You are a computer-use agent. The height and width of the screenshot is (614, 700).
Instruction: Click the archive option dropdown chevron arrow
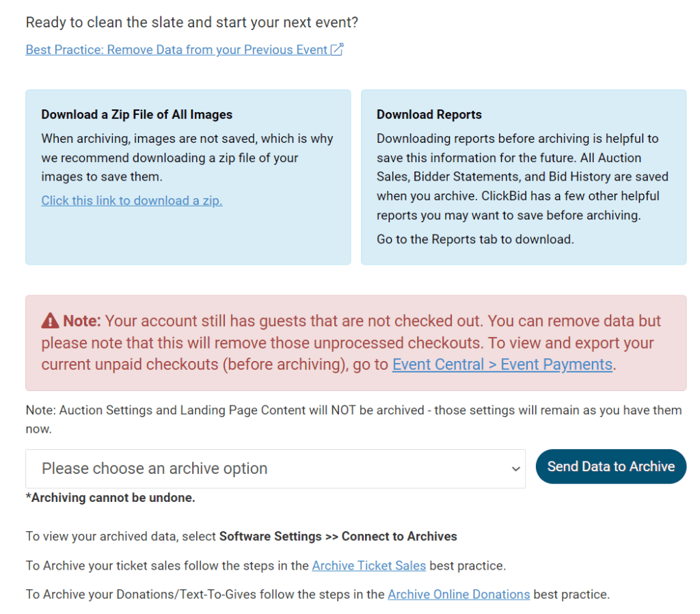pos(515,469)
